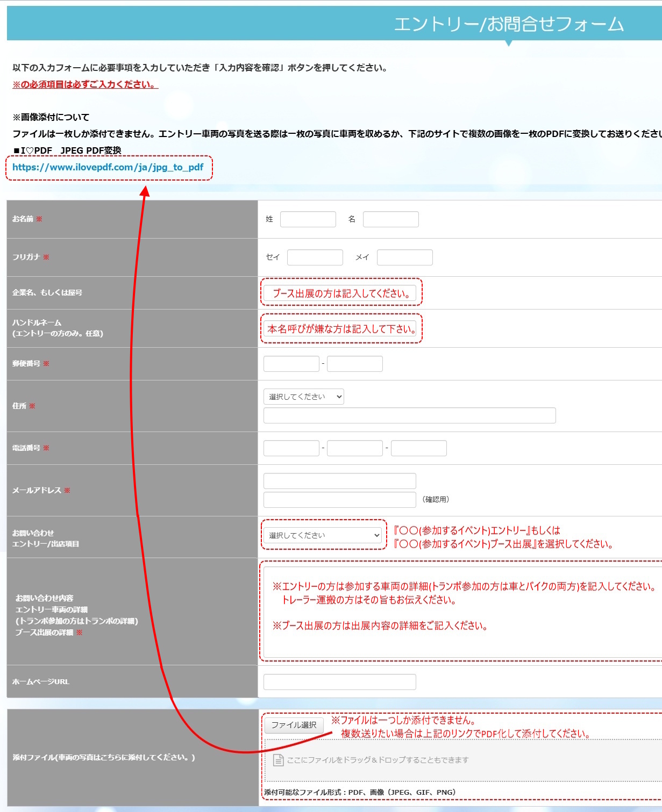Image resolution: width=662 pixels, height=812 pixels.
Task: Expand the お問い合わせ entry item dropdown
Action: click(323, 535)
